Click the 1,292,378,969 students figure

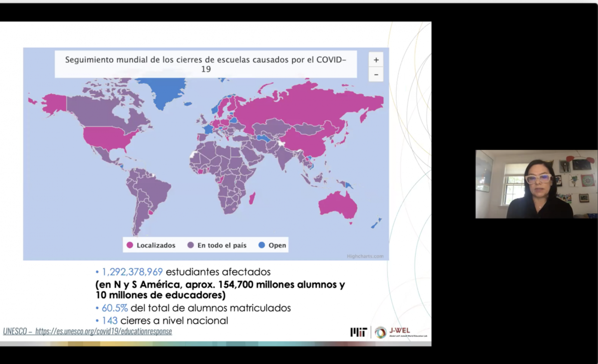(132, 272)
